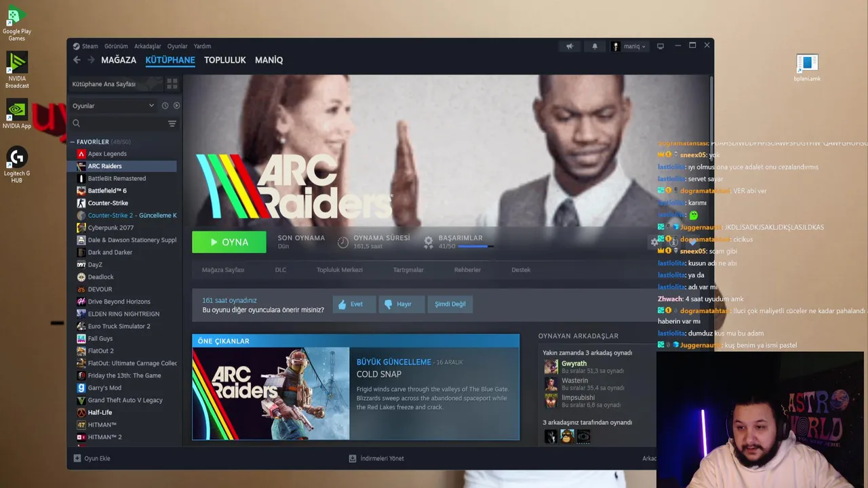Click Oyun Ekle add game button

click(x=92, y=458)
